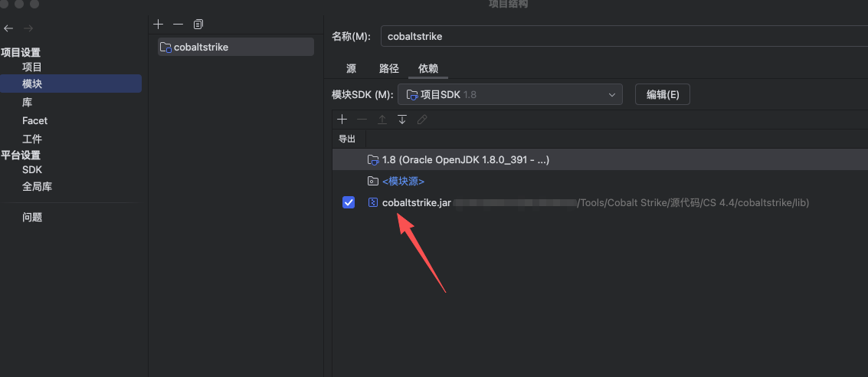The height and width of the screenshot is (377, 868).
Task: Add a dependency with the plus icon
Action: [x=342, y=120]
